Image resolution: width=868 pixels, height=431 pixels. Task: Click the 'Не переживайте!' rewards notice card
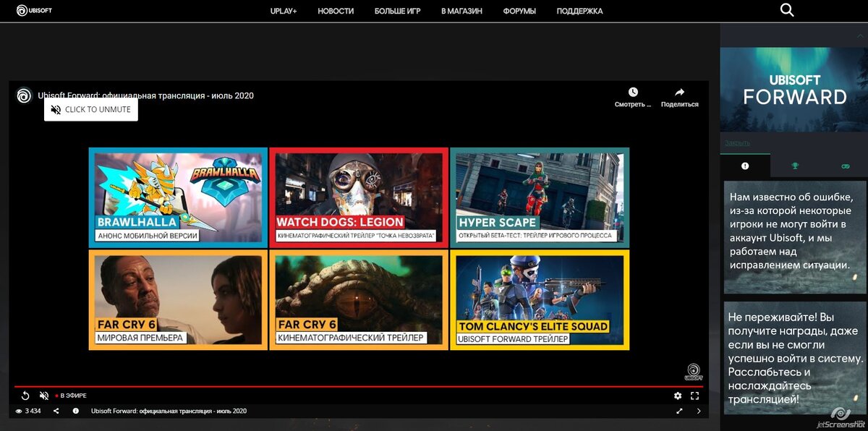795,358
